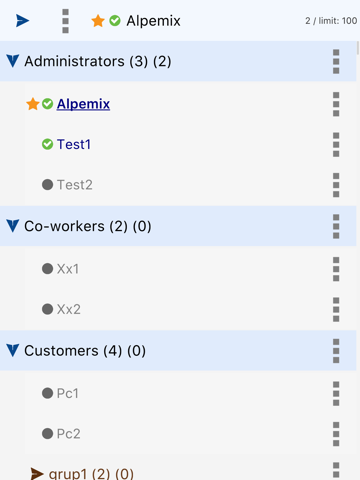
Task: Click gray offline status dot of Test2
Action: pos(47,185)
